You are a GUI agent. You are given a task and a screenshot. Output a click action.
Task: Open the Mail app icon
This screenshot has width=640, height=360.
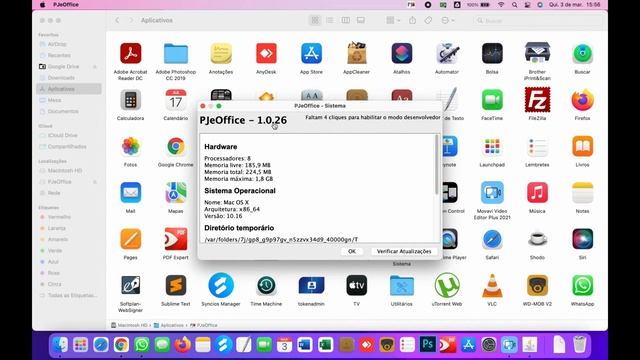pyautogui.click(x=131, y=193)
